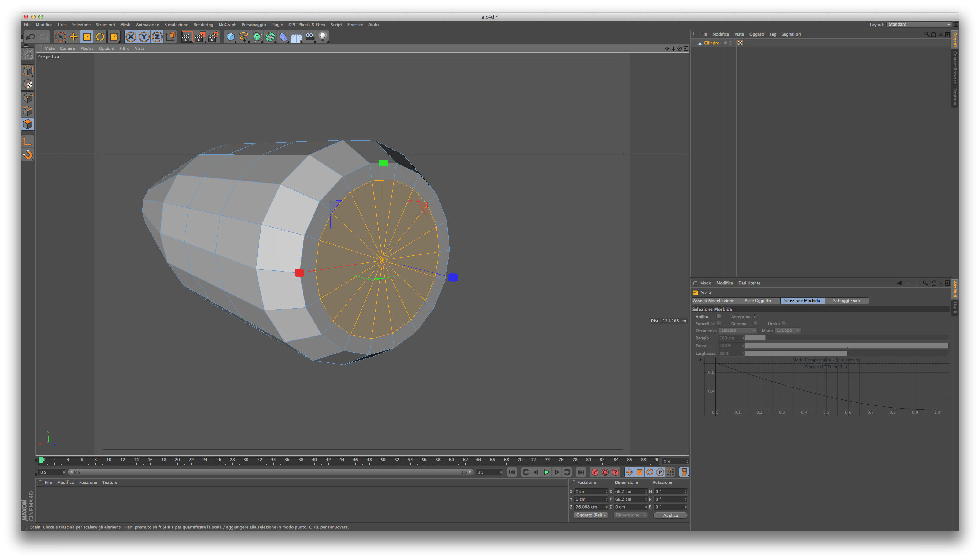Image resolution: width=980 pixels, height=560 pixels.
Task: Open the Decadenza Lineare dropdown
Action: point(737,330)
